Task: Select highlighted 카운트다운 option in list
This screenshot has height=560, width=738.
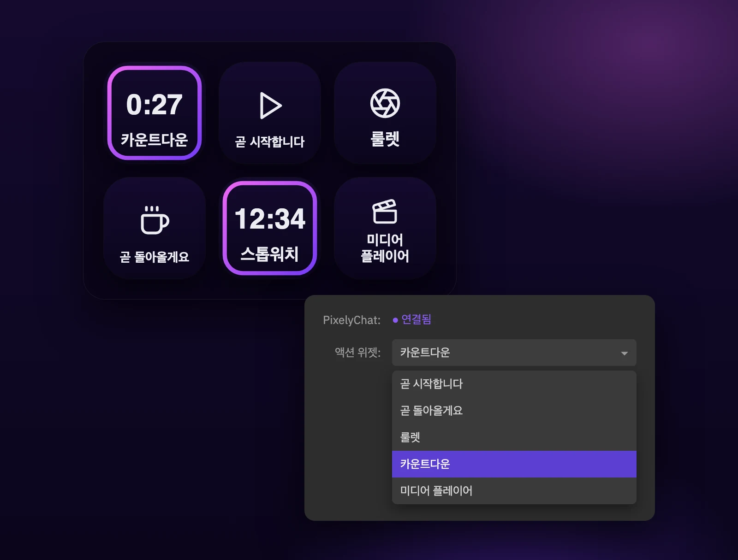Action: (x=514, y=464)
